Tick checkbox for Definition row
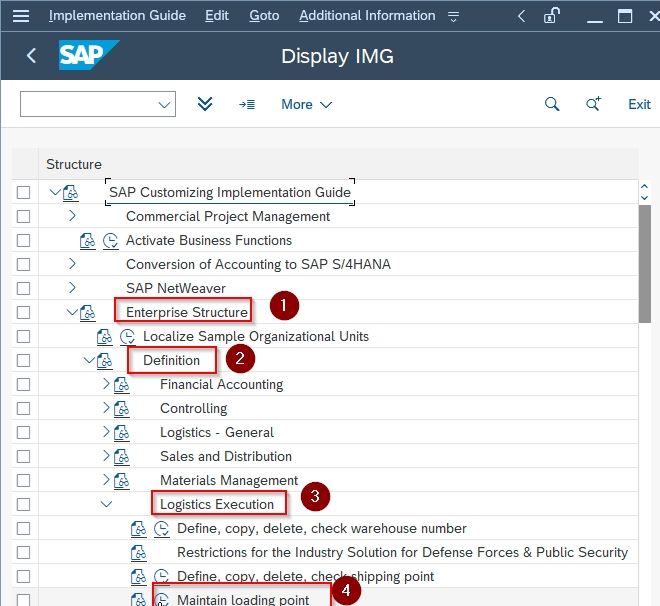Viewport: 660px width, 606px height. tap(24, 361)
